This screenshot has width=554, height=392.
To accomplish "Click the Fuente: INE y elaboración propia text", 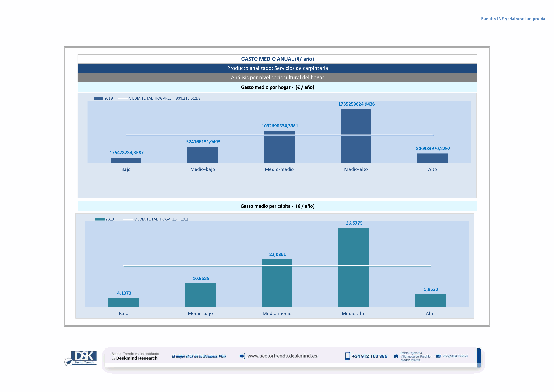I will (x=513, y=19).
